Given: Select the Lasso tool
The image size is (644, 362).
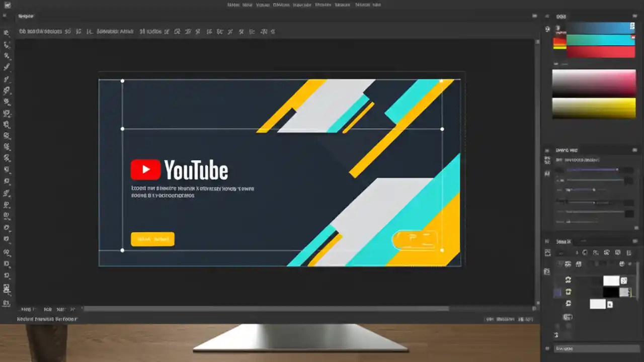Looking at the screenshot, I should pos(7,55).
